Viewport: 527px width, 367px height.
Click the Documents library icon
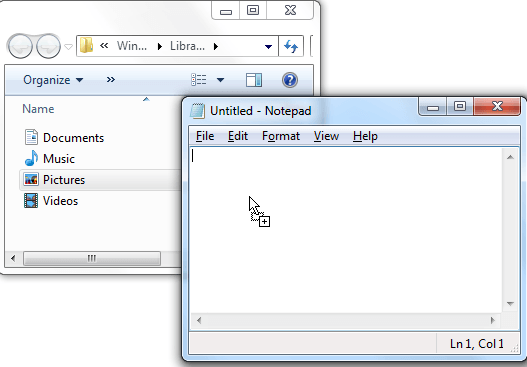pos(31,137)
